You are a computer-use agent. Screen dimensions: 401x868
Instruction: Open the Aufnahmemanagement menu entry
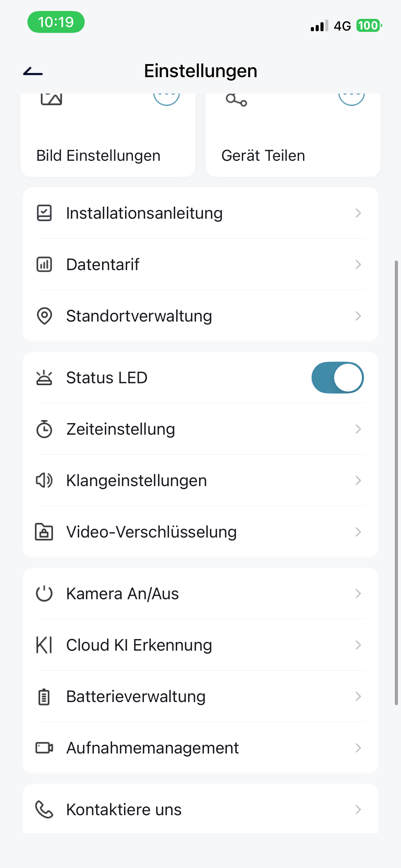[x=153, y=748]
